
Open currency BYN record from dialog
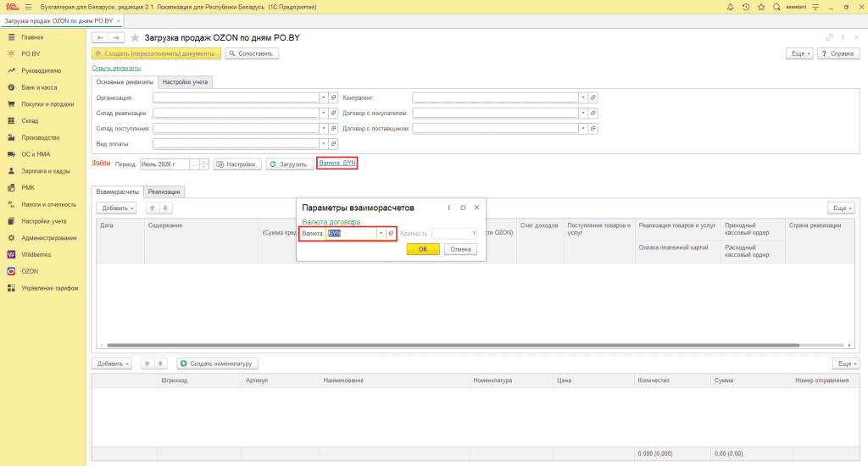(391, 233)
